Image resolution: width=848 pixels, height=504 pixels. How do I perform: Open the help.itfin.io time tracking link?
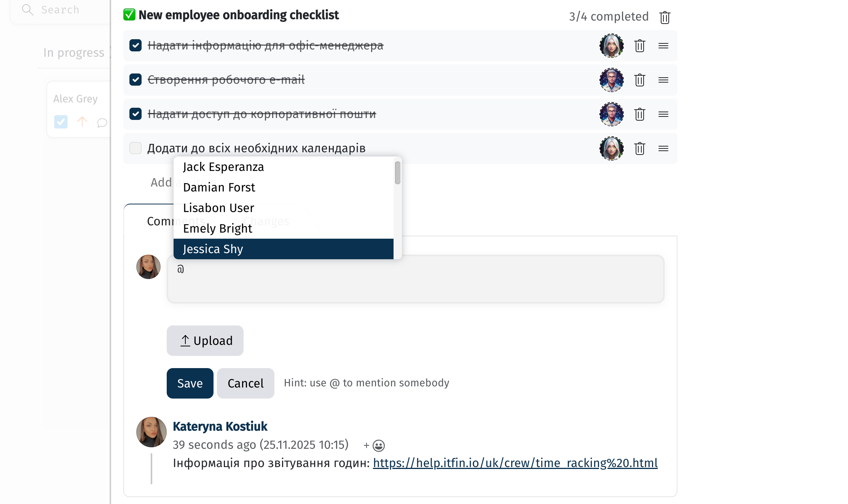(x=515, y=463)
